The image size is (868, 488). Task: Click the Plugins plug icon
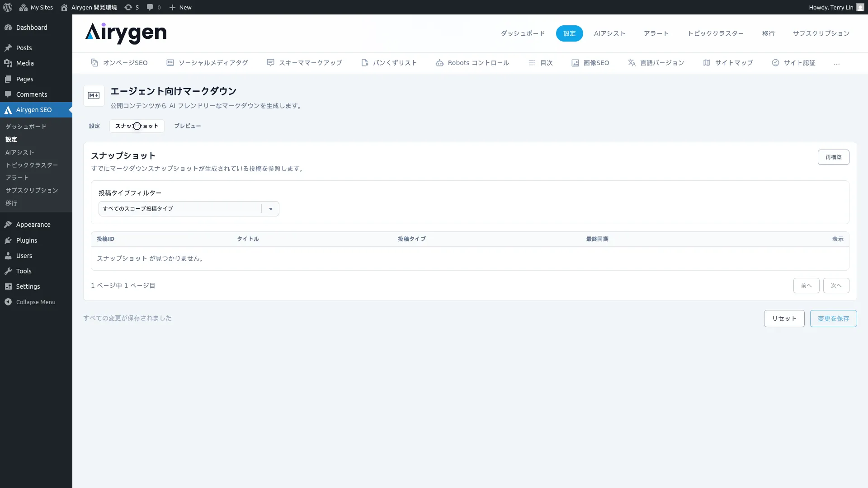point(8,240)
